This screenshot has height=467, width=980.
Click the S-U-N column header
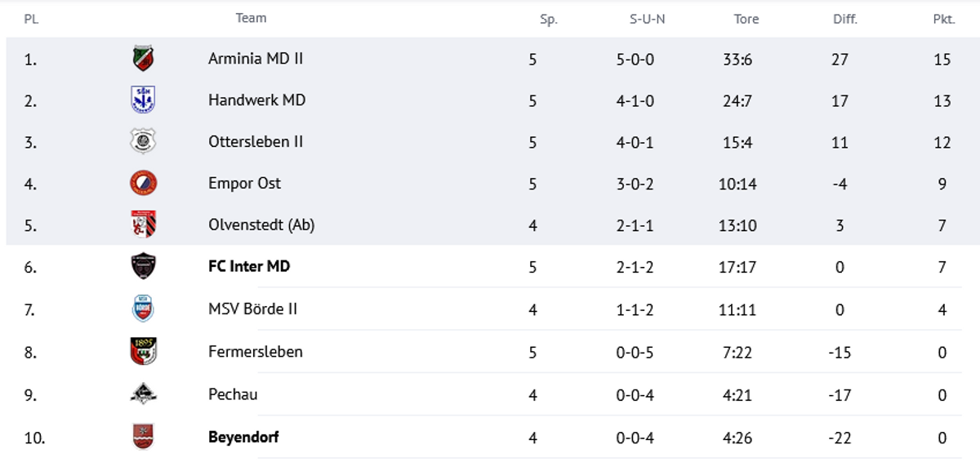pos(647,19)
